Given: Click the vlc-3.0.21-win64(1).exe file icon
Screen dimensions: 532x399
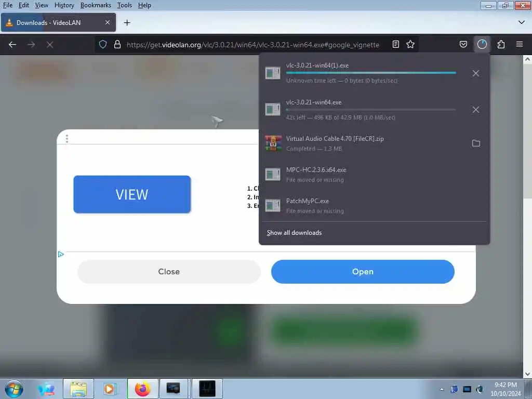Looking at the screenshot, I should pos(273,73).
